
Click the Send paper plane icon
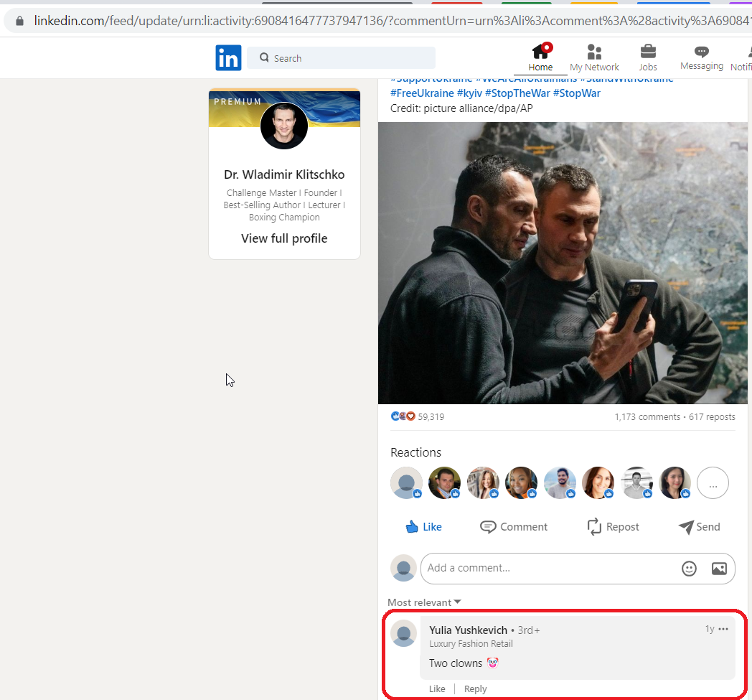686,527
